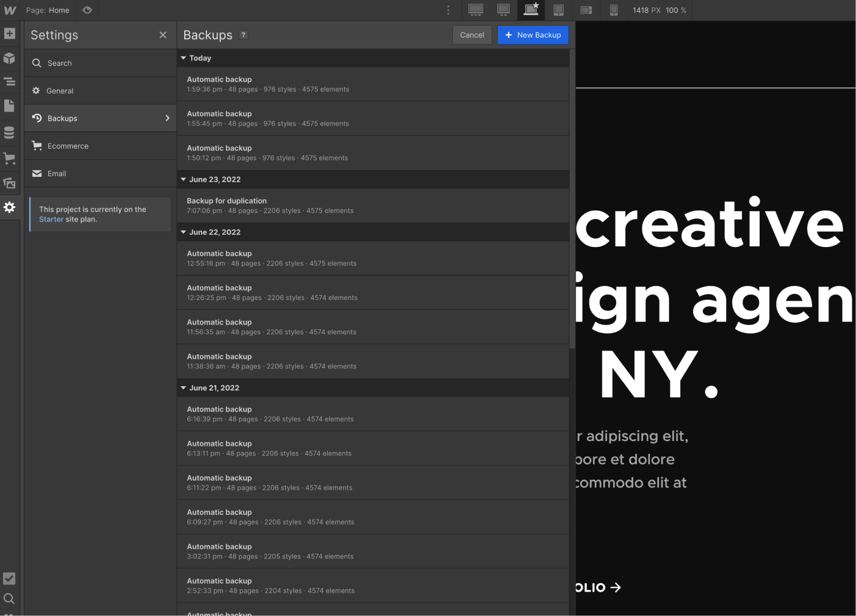The height and width of the screenshot is (616, 856).
Task: Collapse the June 23, 2022 group
Action: [x=183, y=179]
